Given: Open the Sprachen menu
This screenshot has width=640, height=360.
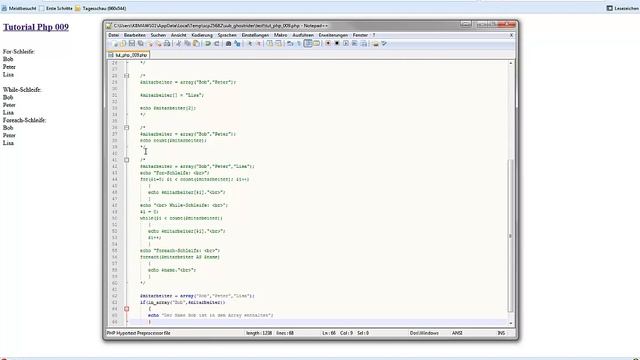Looking at the screenshot, I should (x=227, y=35).
